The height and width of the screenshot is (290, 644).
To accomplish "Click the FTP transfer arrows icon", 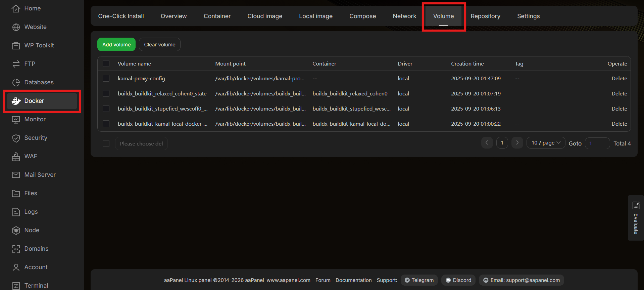I will click(16, 64).
